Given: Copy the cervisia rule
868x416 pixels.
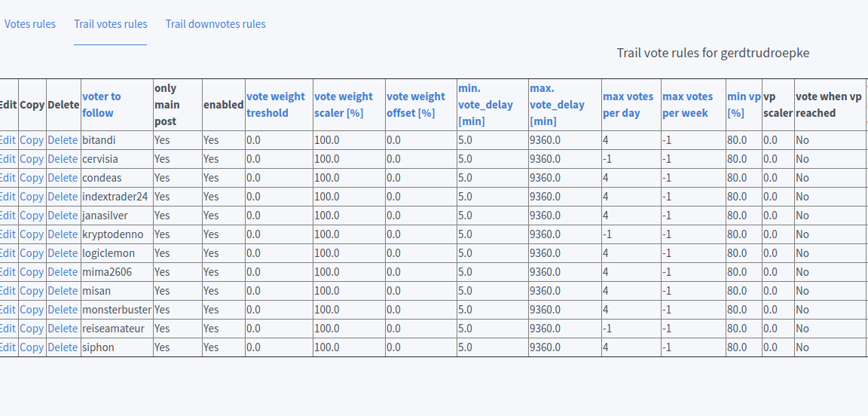Looking at the screenshot, I should 32,159.
